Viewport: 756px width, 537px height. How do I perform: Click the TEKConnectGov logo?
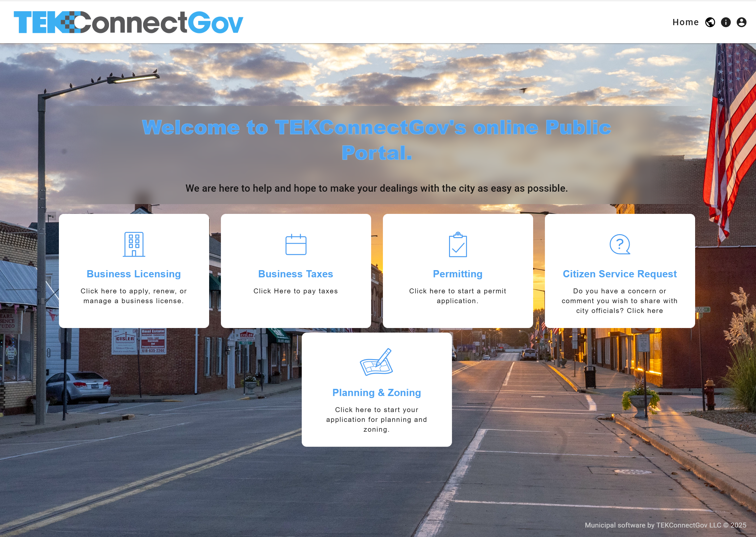click(128, 22)
